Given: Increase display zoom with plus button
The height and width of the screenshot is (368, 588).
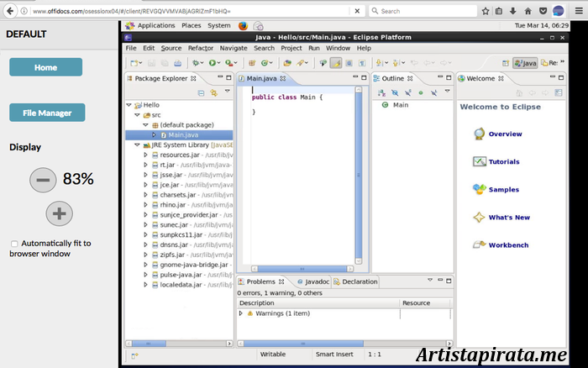Looking at the screenshot, I should [x=60, y=213].
